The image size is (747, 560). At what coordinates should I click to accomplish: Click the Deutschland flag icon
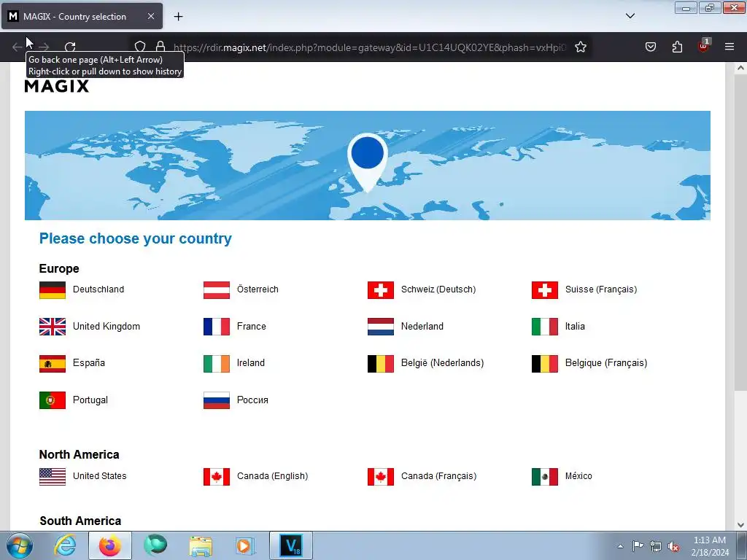pos(53,290)
